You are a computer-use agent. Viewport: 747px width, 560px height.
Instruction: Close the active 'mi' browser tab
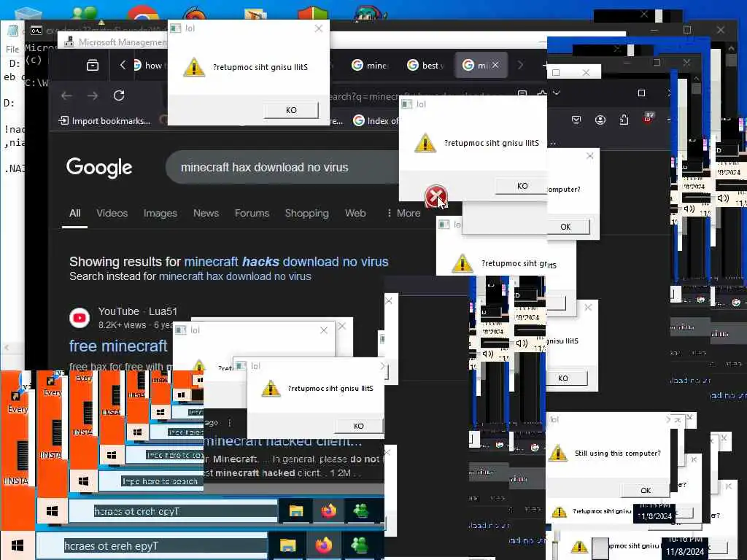[495, 65]
